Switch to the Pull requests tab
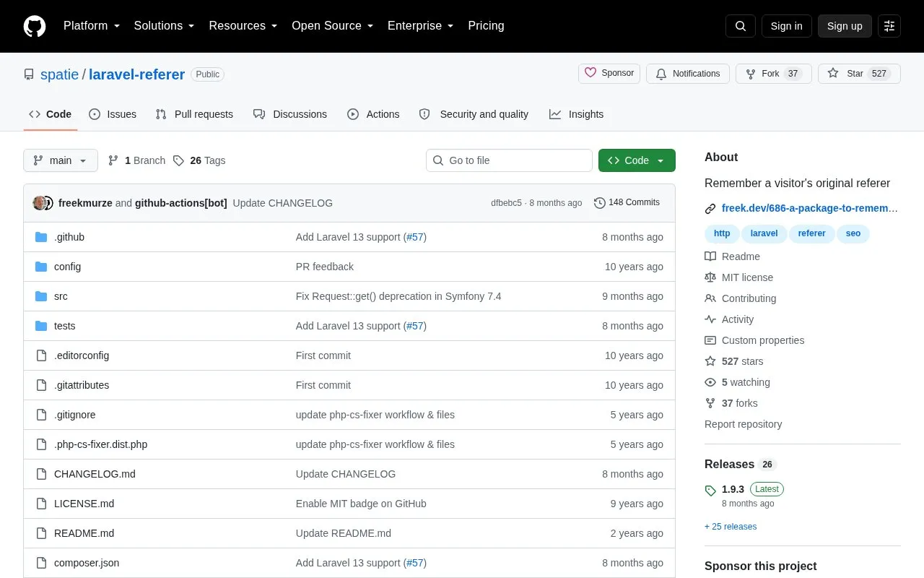 coord(194,114)
